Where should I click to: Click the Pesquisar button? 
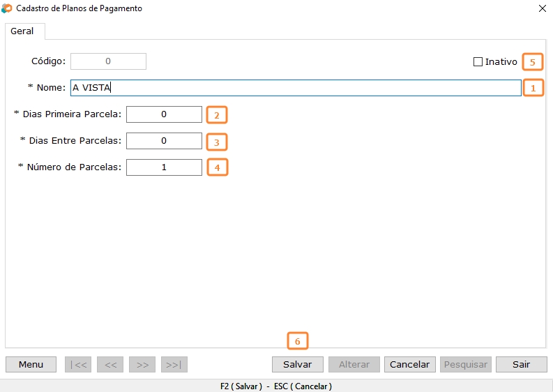tap(466, 365)
